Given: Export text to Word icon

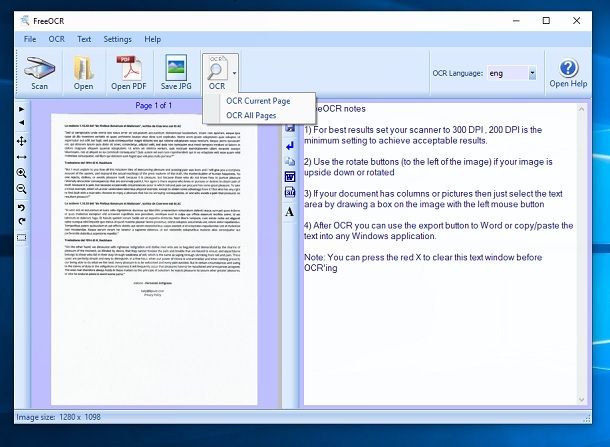Looking at the screenshot, I should [x=290, y=177].
